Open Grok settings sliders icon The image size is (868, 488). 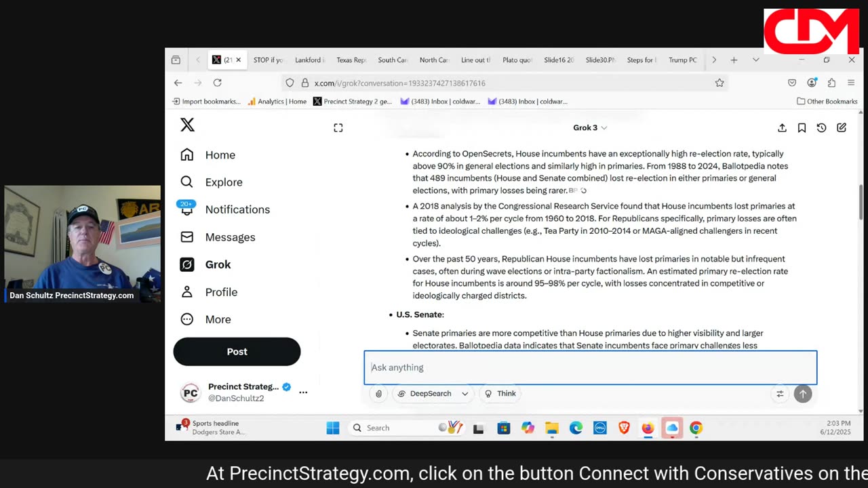pyautogui.click(x=780, y=394)
